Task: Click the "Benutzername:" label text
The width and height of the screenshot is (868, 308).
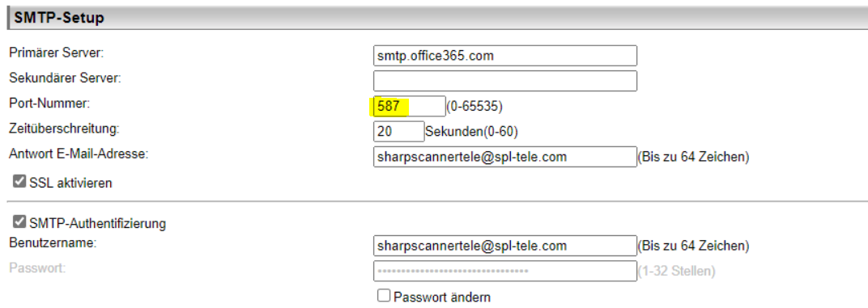Action: click(x=53, y=243)
